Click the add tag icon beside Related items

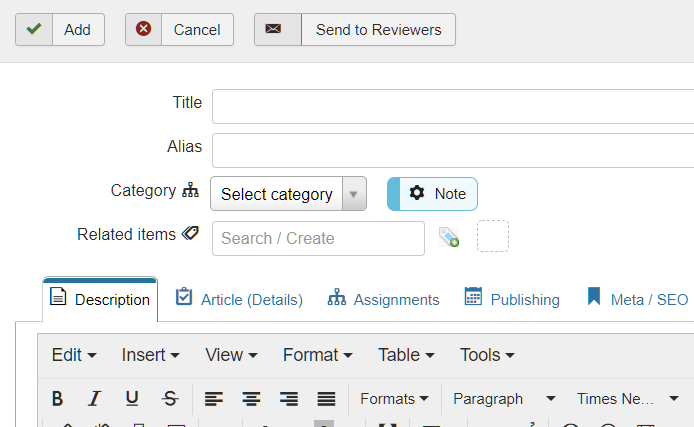tap(449, 237)
